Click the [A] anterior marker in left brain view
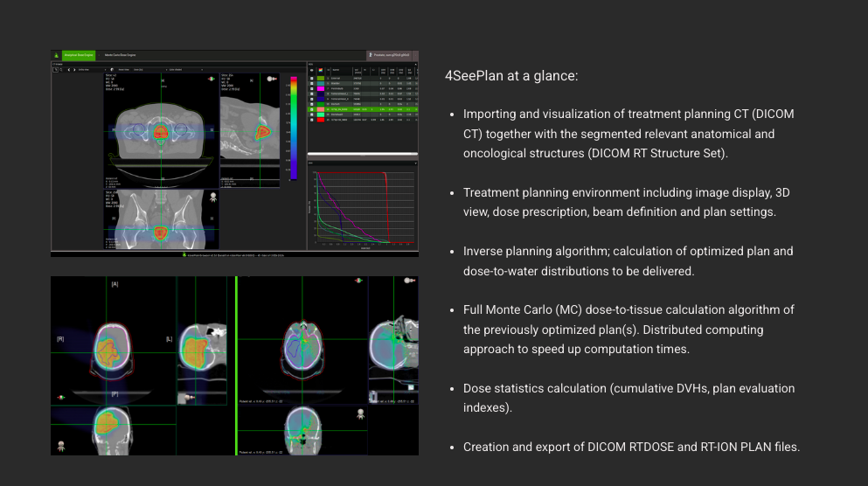868x486 pixels. [115, 284]
